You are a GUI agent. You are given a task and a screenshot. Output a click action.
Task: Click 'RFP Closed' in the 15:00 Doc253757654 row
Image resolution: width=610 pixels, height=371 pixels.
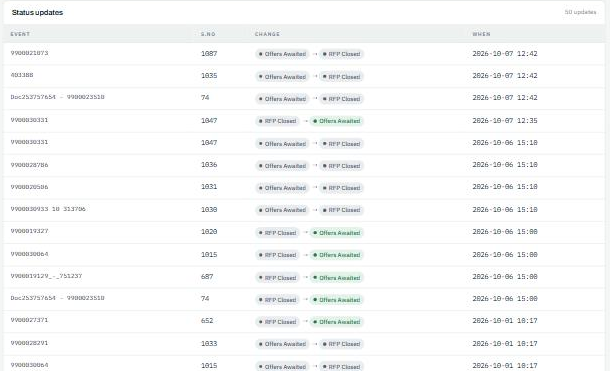(277, 300)
